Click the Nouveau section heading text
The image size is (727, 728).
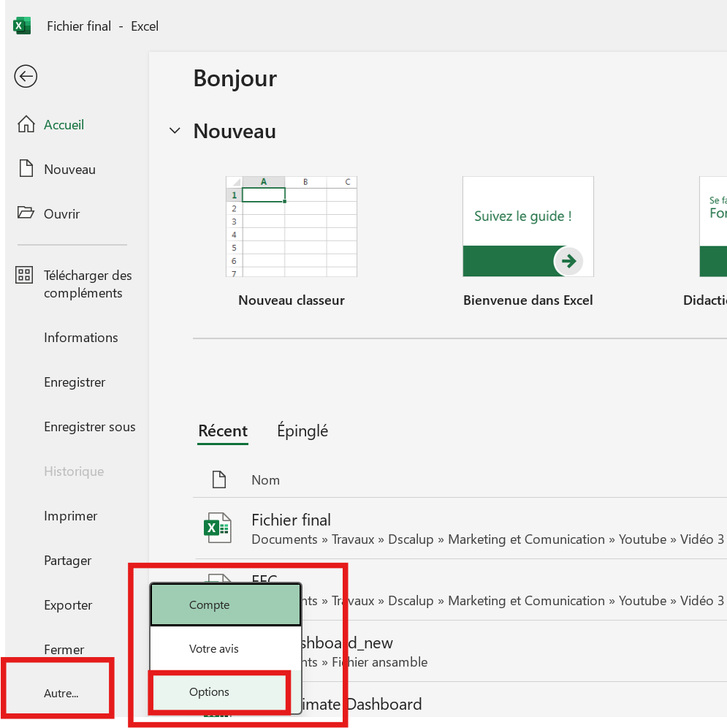(x=235, y=131)
